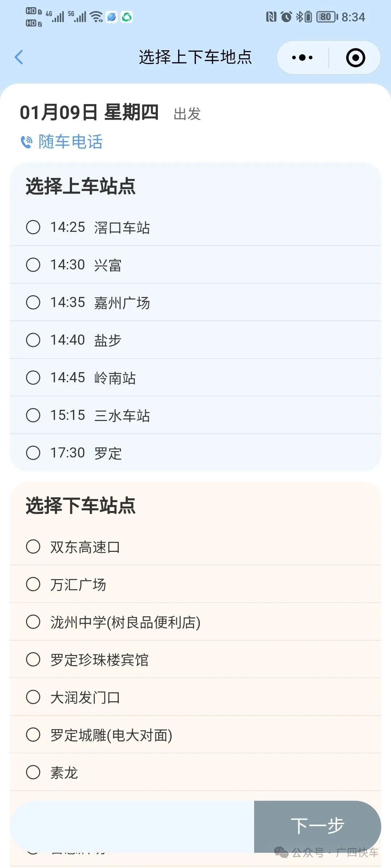Image resolution: width=391 pixels, height=868 pixels.
Task: Tap the mini program close target icon
Action: pos(356,58)
